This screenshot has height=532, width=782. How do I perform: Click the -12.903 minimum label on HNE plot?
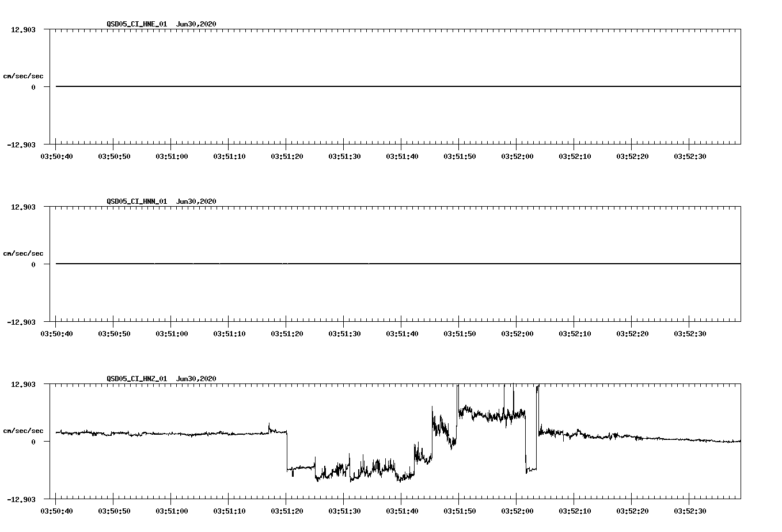coord(21,145)
